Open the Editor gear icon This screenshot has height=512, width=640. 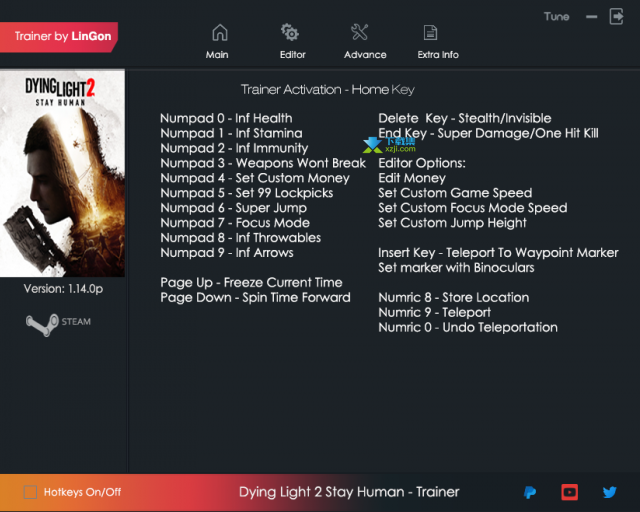(x=290, y=33)
